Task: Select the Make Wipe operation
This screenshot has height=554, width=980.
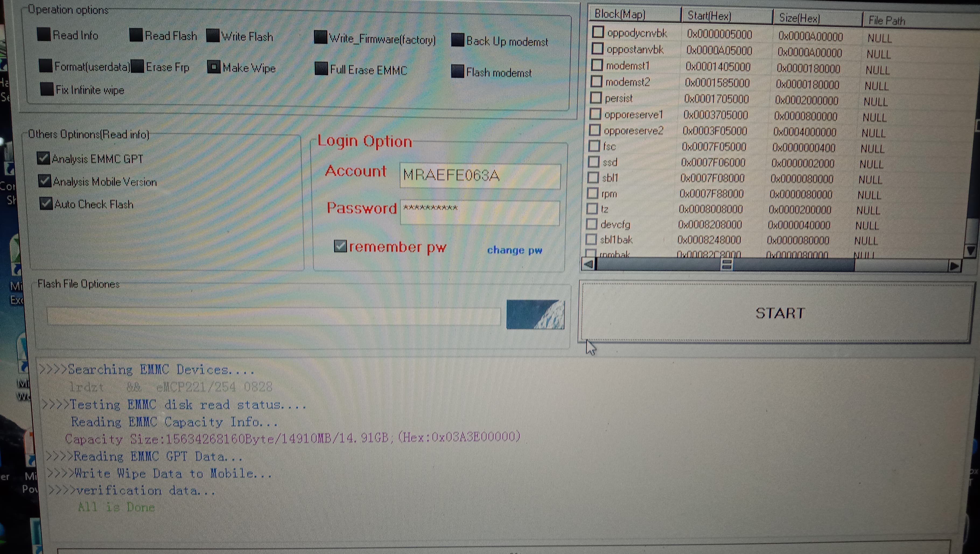Action: click(x=214, y=67)
